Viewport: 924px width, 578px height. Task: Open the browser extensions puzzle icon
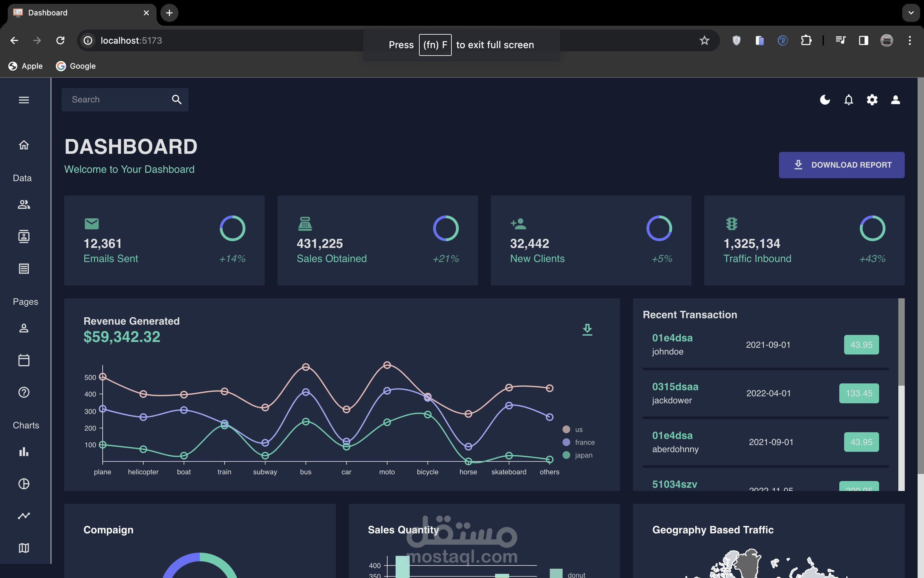click(x=806, y=40)
